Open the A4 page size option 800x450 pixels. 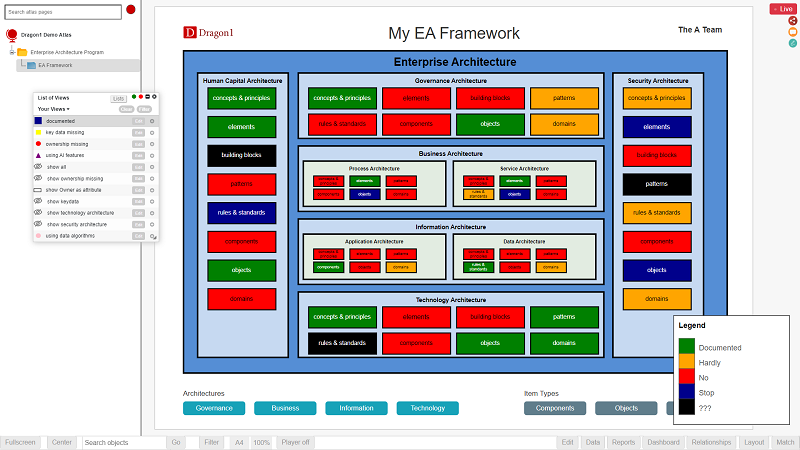pos(239,442)
